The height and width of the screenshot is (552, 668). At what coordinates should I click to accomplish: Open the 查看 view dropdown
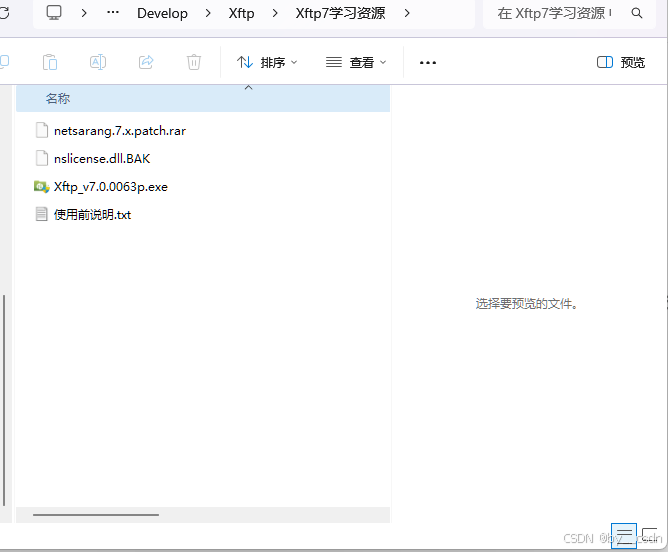[356, 63]
